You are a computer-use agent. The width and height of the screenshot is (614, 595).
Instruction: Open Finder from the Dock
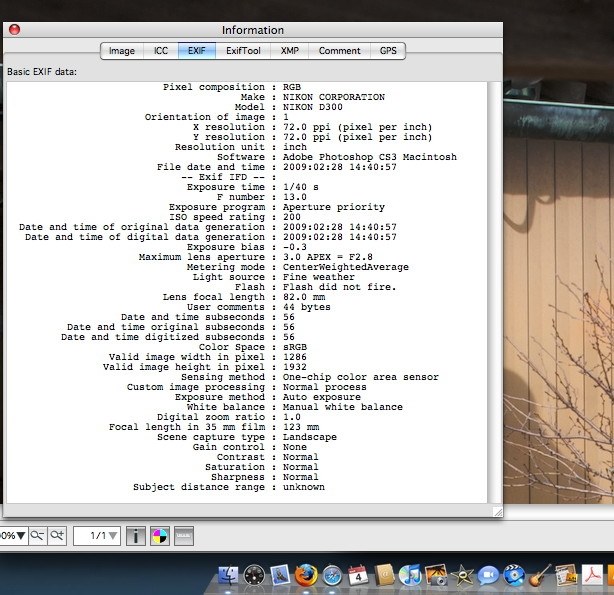click(x=228, y=575)
